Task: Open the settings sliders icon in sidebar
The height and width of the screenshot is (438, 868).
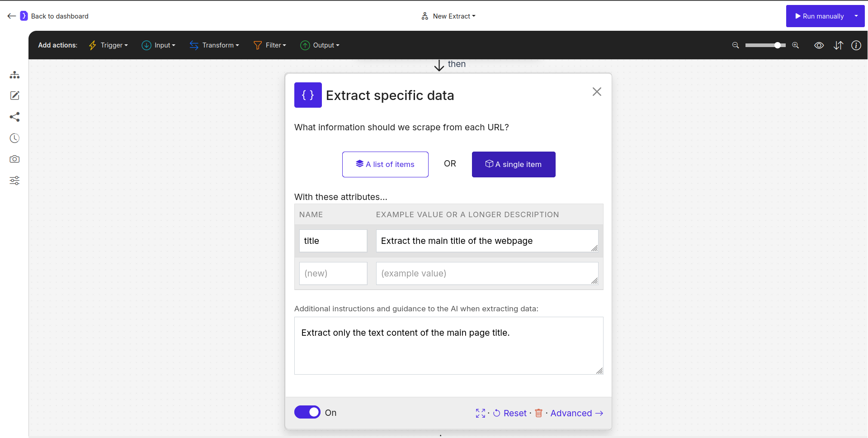Action: pos(14,180)
